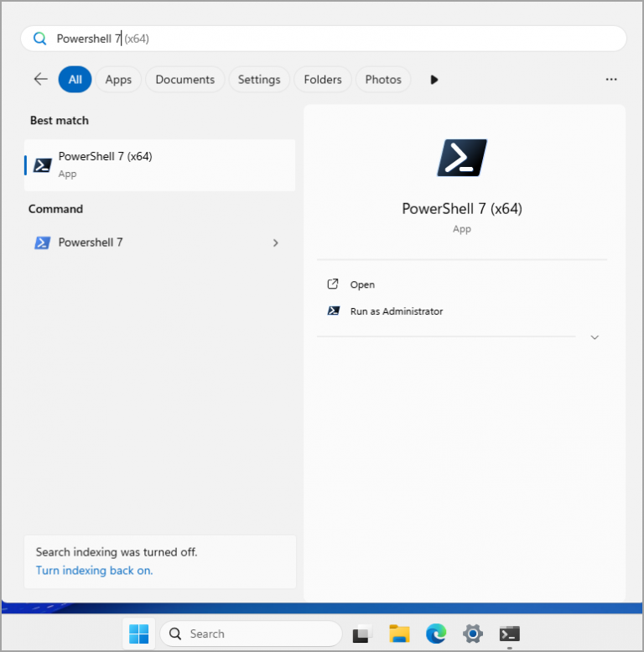Select the Powershell 7 command result
The image size is (644, 652).
pos(160,243)
